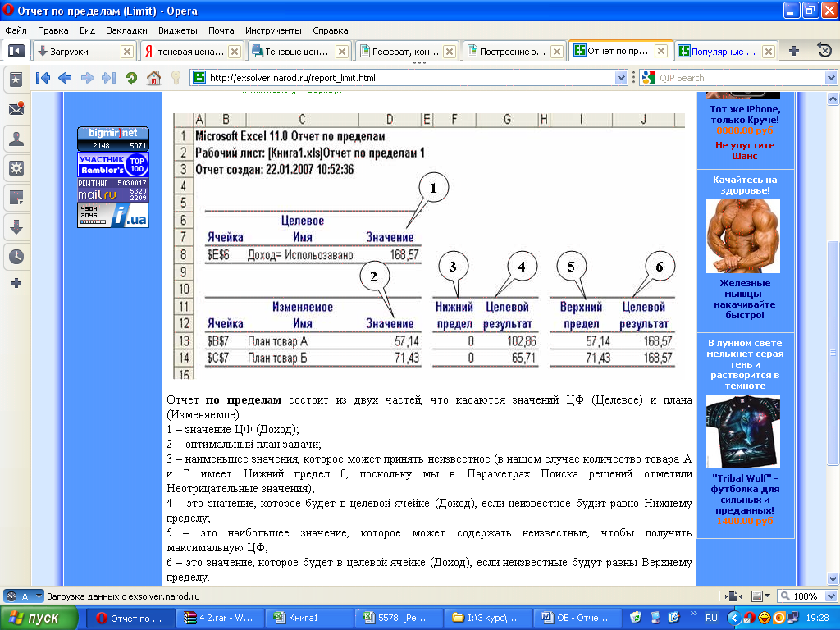Viewport: 840px width, 630px height.
Task: Open the Widgets gear panel in the sidebar
Action: (16, 168)
